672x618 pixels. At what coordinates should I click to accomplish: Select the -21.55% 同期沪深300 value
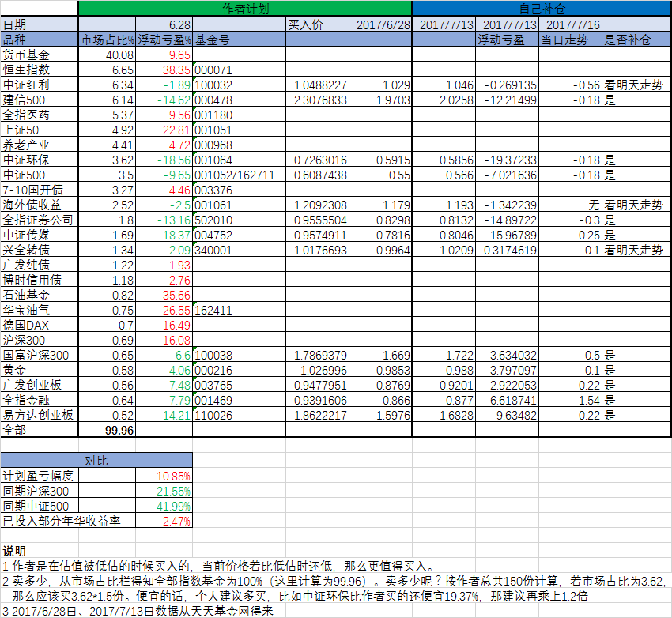[164, 491]
